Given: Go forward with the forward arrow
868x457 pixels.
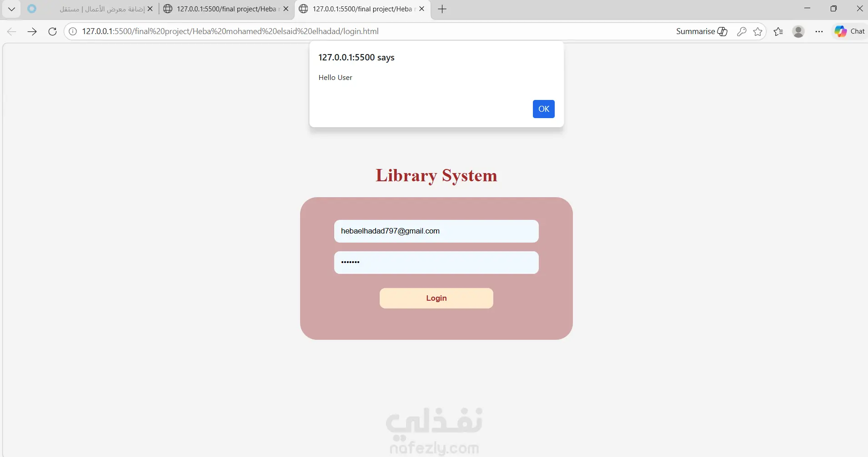Looking at the screenshot, I should click(x=32, y=31).
